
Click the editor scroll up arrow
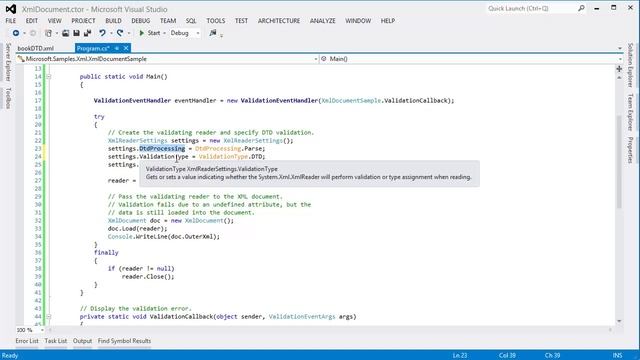[619, 77]
